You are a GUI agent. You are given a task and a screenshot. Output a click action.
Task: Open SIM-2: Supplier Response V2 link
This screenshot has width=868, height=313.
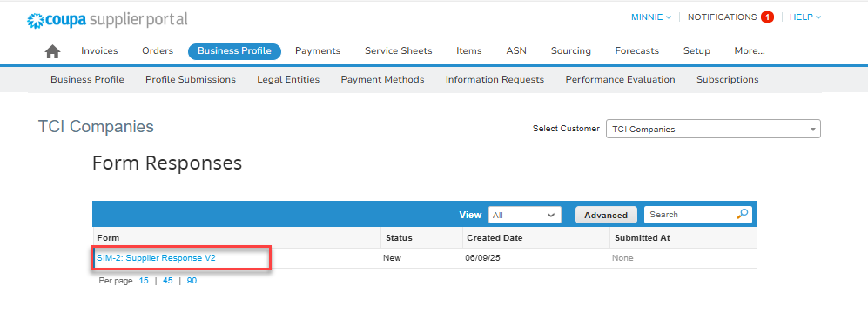[156, 258]
